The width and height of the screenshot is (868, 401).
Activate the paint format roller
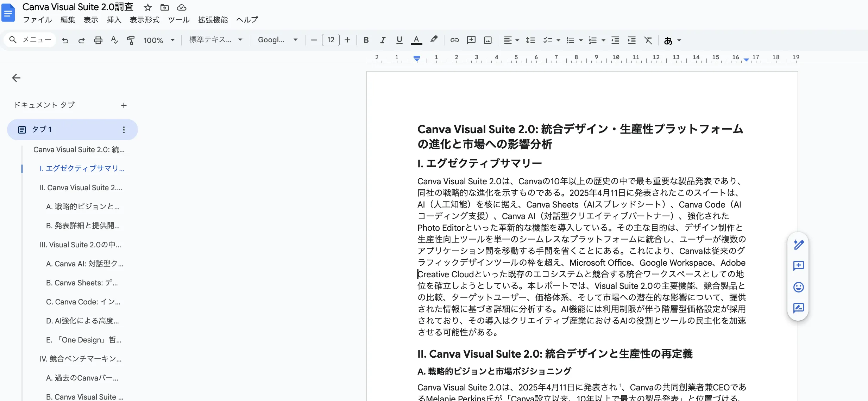[131, 40]
